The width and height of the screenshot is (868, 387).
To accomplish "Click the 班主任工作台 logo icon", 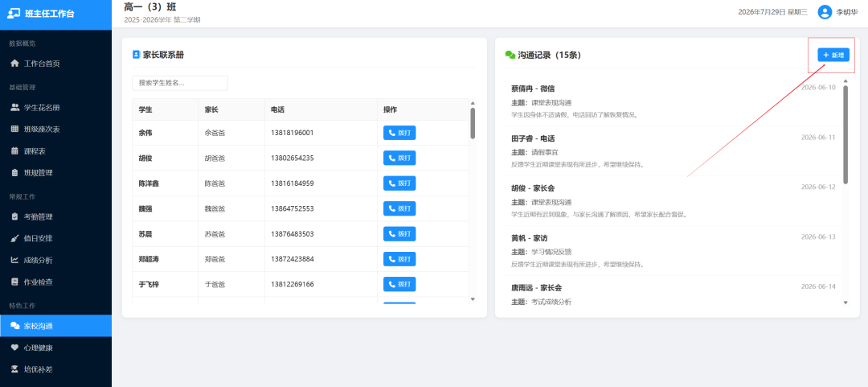I will coord(14,14).
